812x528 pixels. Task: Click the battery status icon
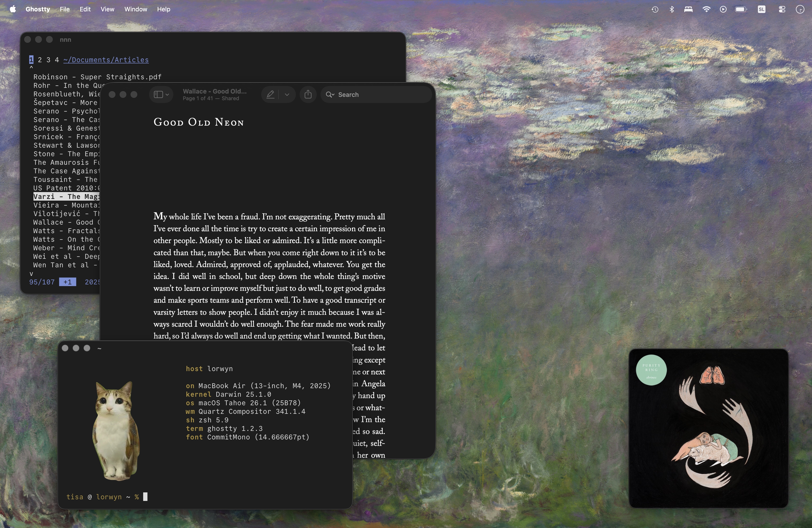[x=741, y=9]
